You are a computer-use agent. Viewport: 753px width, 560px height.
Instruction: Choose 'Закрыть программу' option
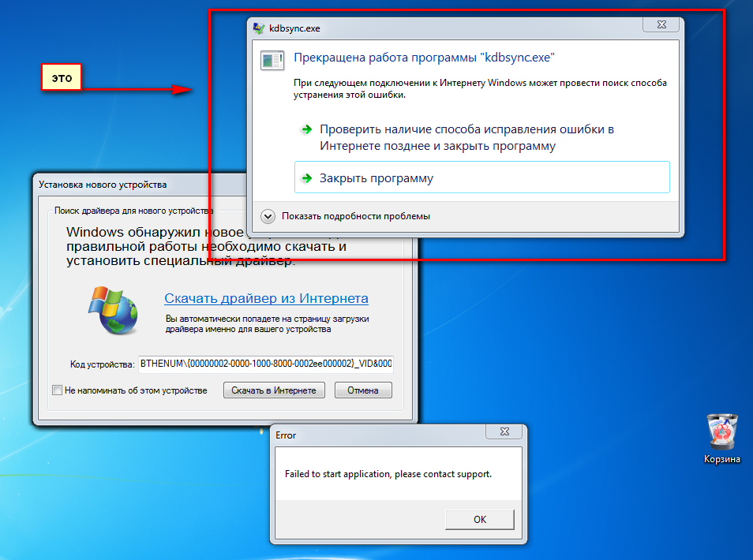pos(481,177)
